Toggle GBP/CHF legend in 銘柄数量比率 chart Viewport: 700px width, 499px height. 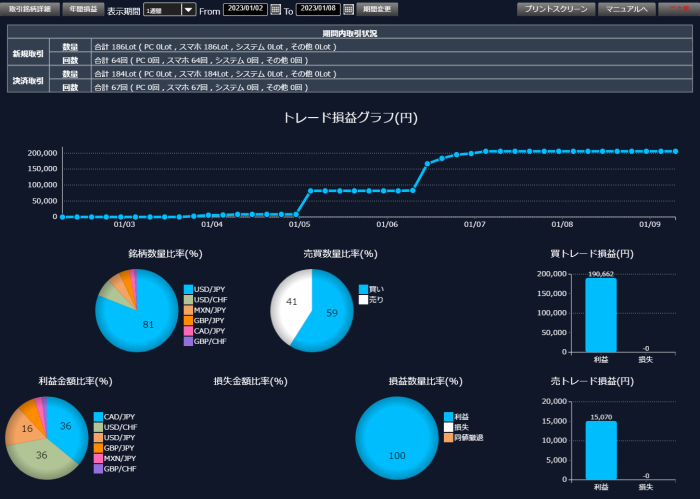[x=188, y=341]
